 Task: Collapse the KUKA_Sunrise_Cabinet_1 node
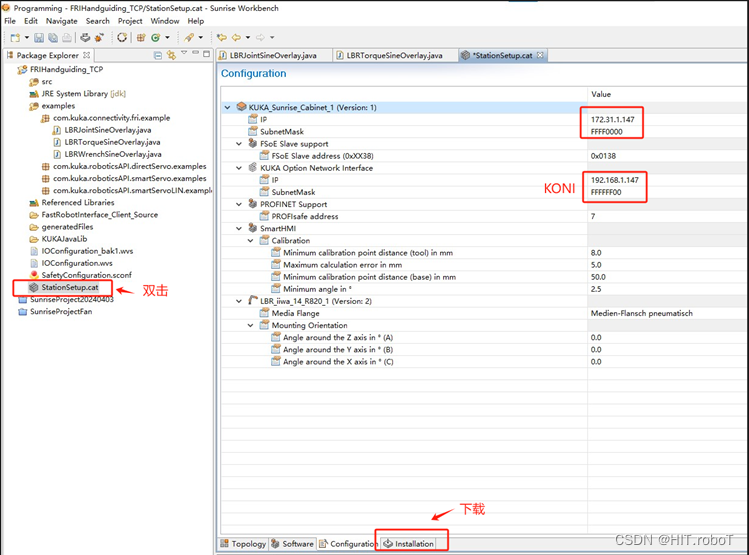pos(228,107)
